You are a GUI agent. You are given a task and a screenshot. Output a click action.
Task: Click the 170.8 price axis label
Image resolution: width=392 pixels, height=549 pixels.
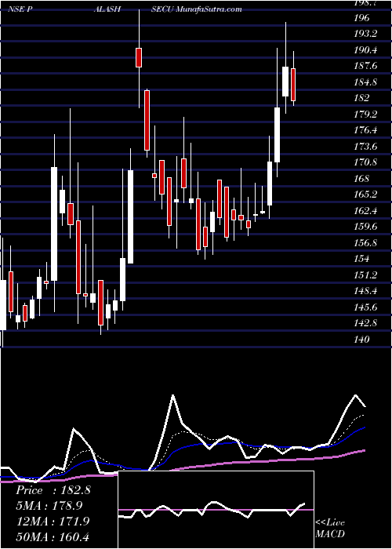pyautogui.click(x=365, y=162)
